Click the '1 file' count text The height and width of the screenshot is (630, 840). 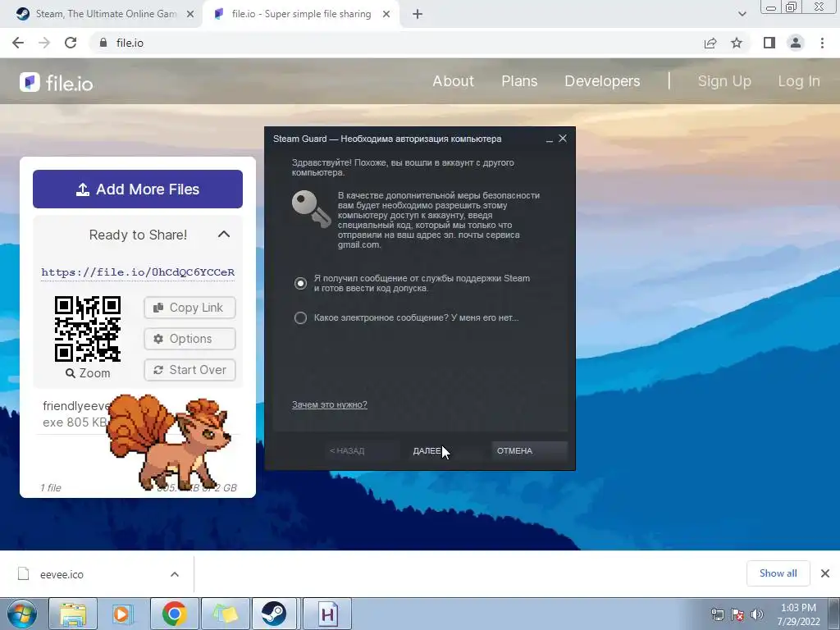[51, 487]
